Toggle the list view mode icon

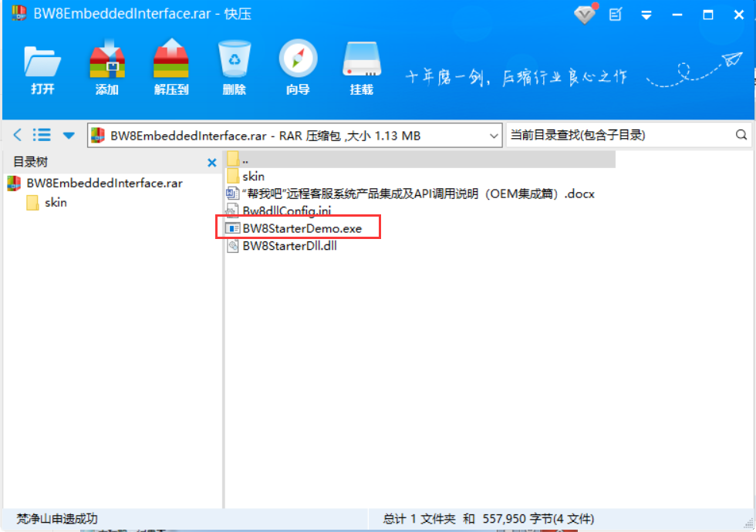(x=42, y=135)
